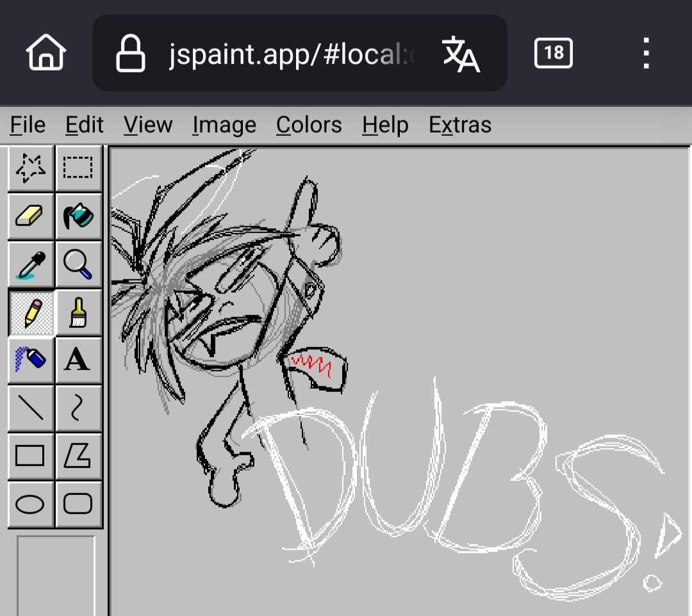Select the Curve tool

tap(78, 409)
